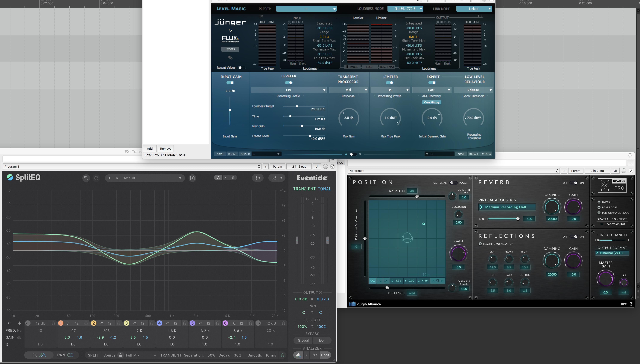Click the Remove button in FX list

point(166,149)
